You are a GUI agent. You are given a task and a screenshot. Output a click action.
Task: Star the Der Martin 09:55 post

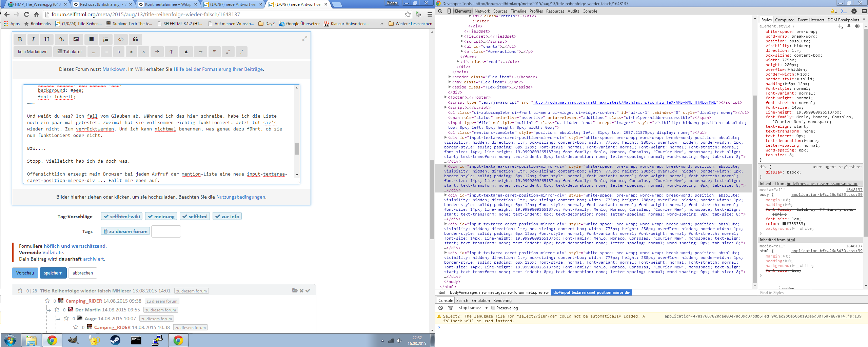[57, 309]
